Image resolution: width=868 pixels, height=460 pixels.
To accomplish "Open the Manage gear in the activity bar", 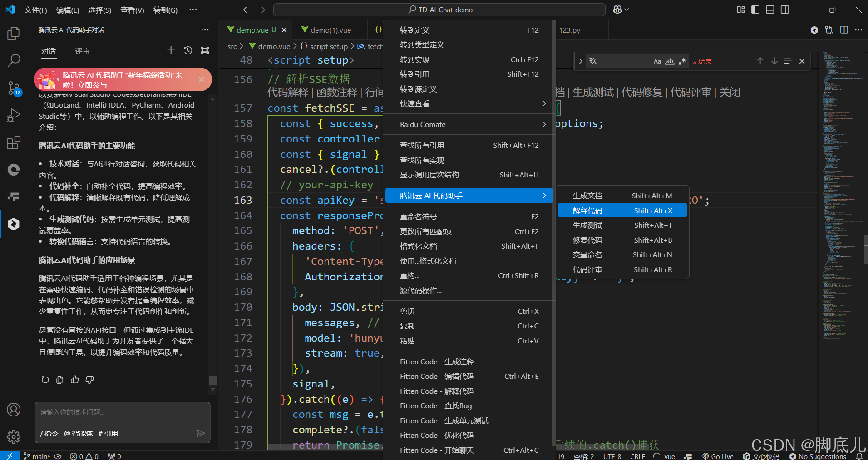I will tap(14, 437).
